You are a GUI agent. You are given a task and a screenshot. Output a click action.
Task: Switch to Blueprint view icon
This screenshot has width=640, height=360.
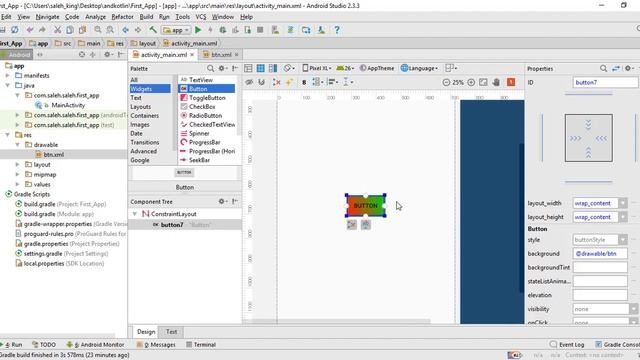260,68
